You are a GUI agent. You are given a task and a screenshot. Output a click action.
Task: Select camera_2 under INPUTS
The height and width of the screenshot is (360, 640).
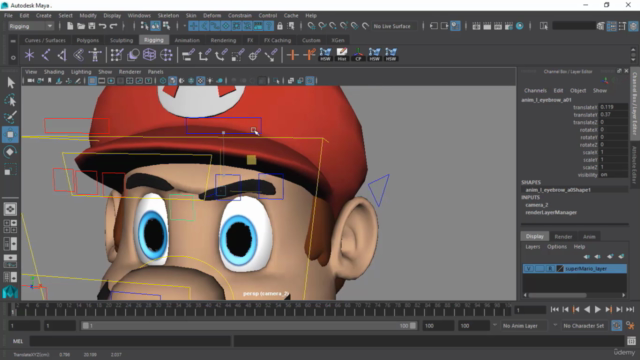click(x=537, y=205)
